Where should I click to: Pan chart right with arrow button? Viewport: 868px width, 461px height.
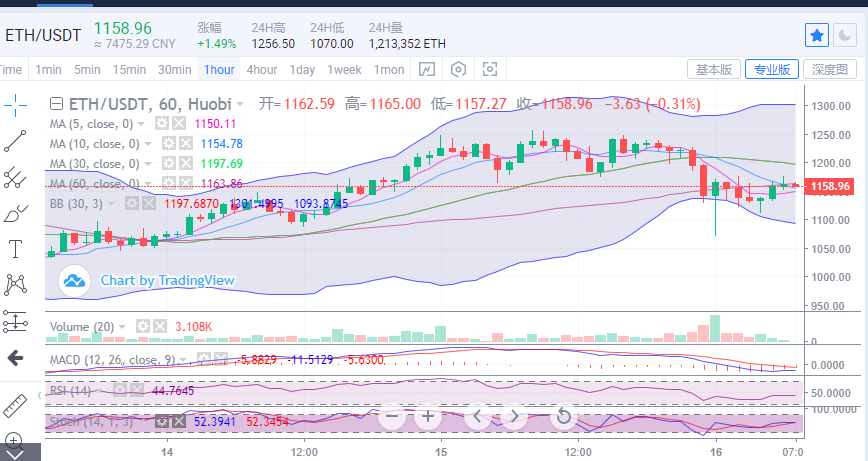(514, 416)
